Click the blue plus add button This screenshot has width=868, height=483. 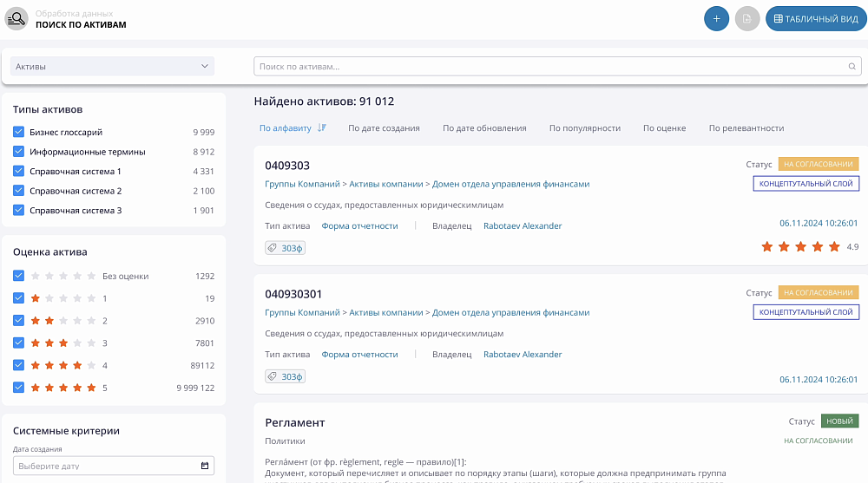tap(716, 19)
